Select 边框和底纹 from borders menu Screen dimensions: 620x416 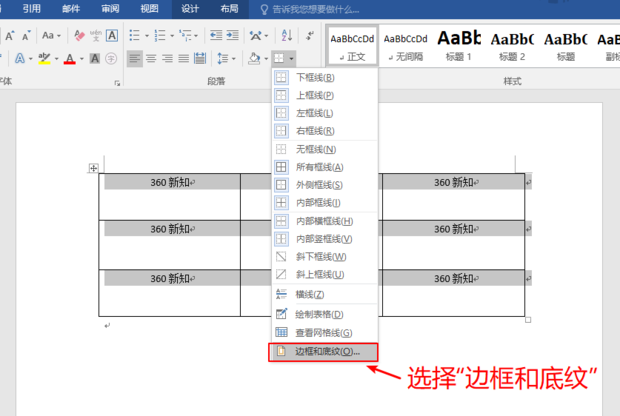click(322, 352)
